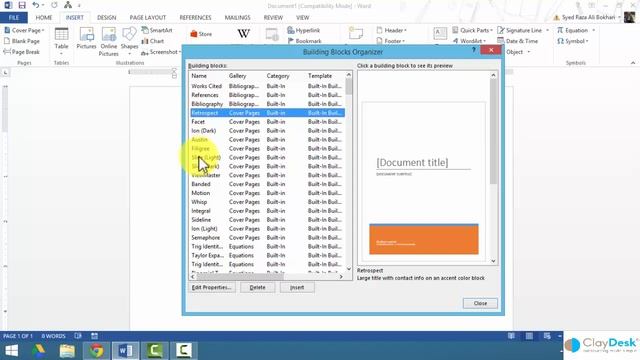Viewport: 640px width, 360px height.
Task: Click the Redo icon in title bar
Action: 54,5
